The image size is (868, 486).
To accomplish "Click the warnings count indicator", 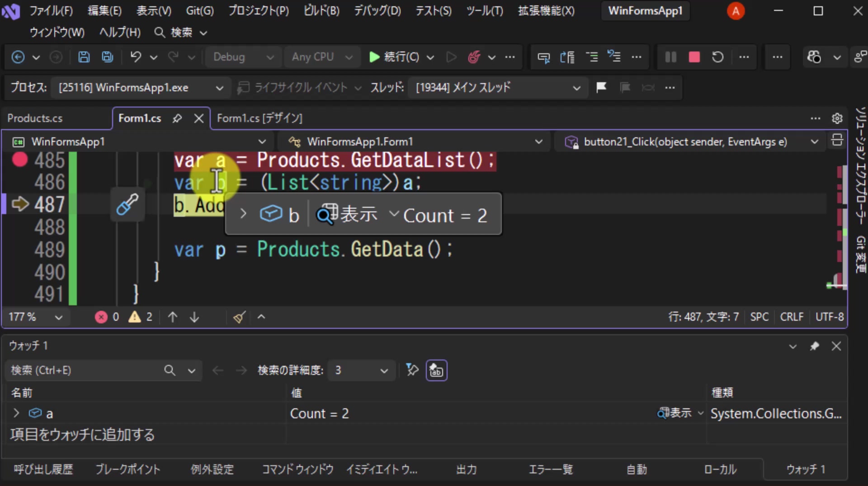I will 141,317.
